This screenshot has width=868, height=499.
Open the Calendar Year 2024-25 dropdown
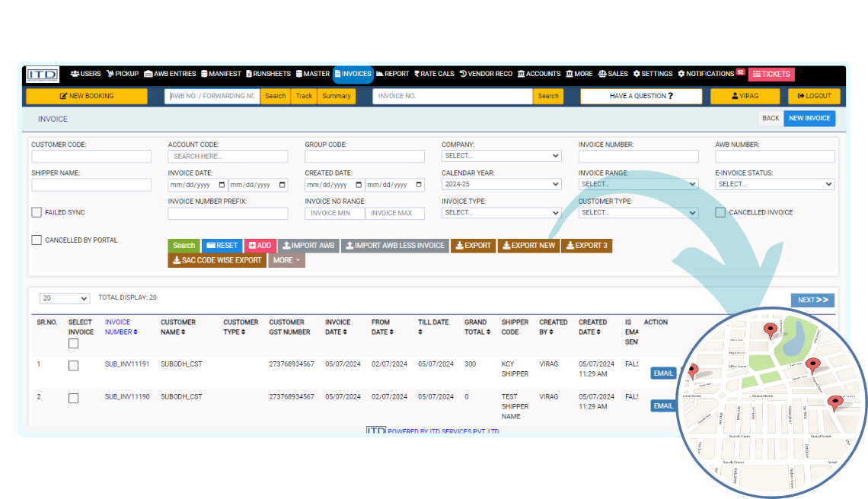501,184
